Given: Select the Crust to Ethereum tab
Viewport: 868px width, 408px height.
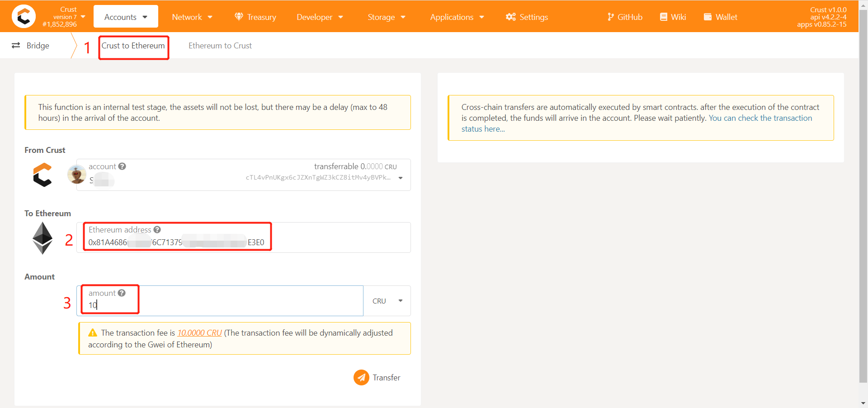Looking at the screenshot, I should pos(133,46).
